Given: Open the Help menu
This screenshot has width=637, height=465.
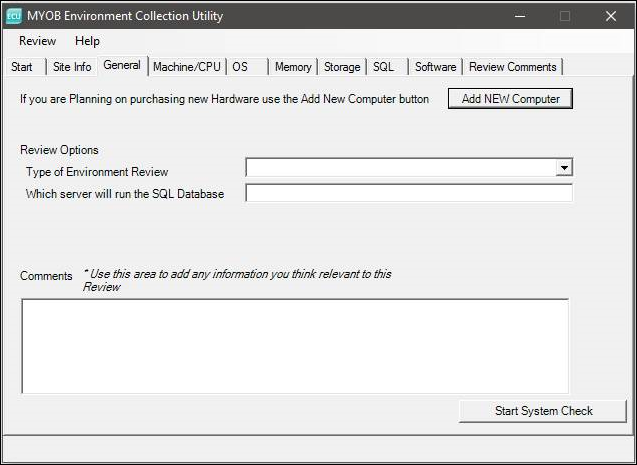Looking at the screenshot, I should tap(87, 41).
